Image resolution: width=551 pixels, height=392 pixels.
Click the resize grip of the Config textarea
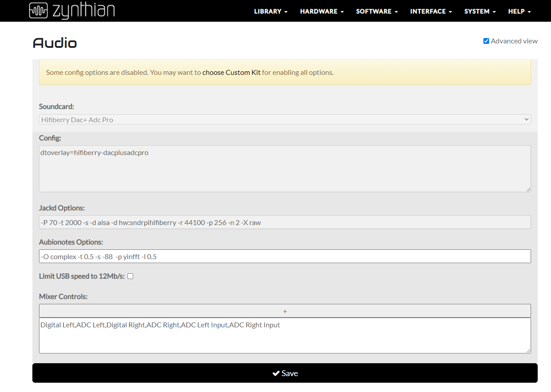528,189
